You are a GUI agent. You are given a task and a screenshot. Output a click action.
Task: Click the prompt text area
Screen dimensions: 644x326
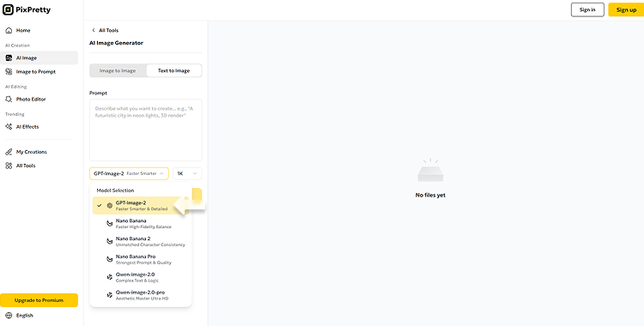146,130
